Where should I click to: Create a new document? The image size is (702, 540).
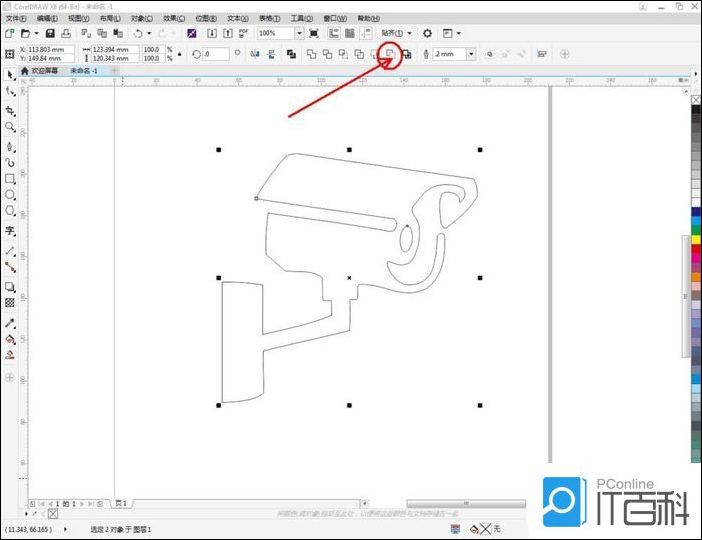pyautogui.click(x=9, y=33)
